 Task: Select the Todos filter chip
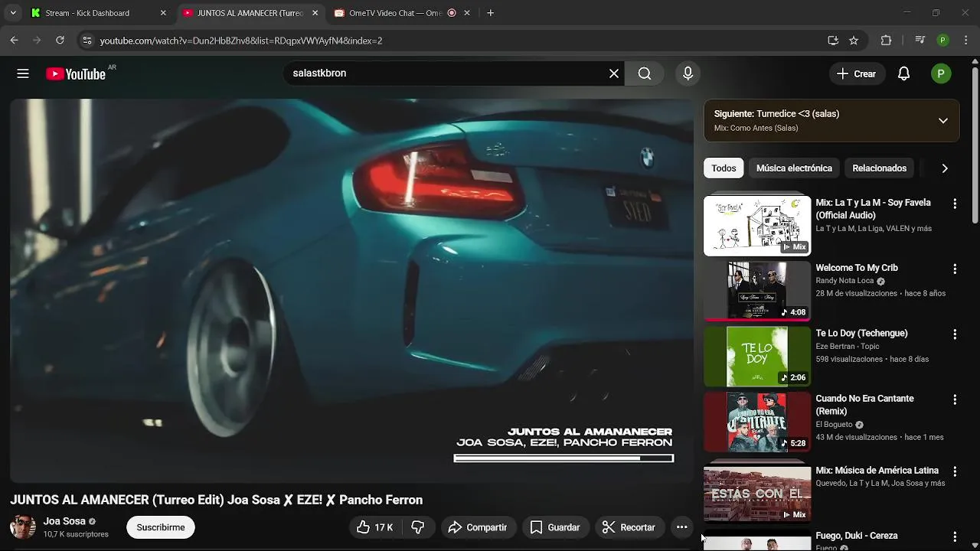point(724,168)
